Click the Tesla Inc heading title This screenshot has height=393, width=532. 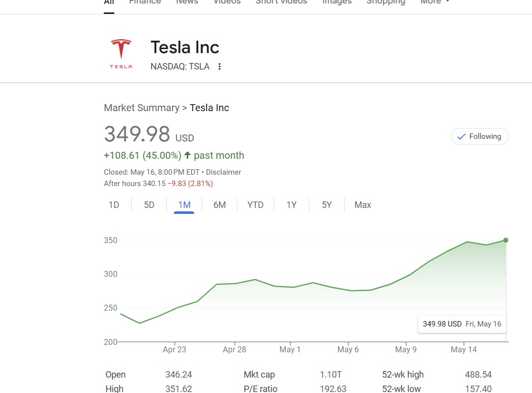tap(185, 47)
